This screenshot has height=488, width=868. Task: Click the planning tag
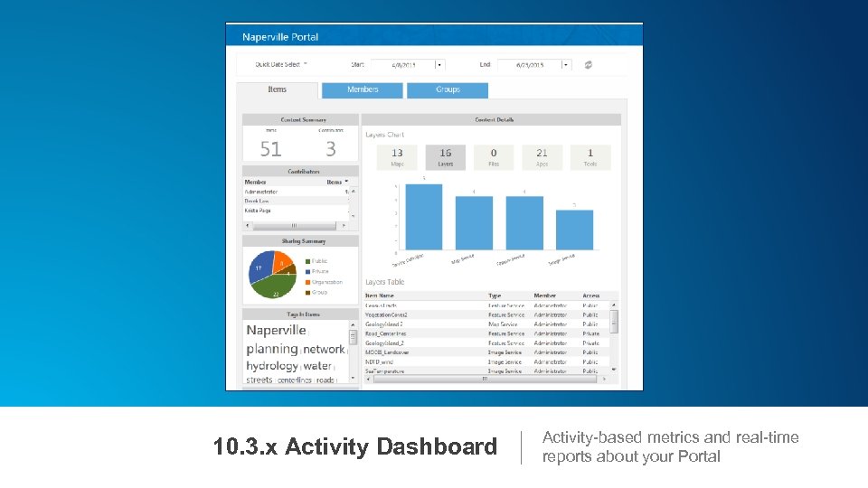(x=272, y=349)
